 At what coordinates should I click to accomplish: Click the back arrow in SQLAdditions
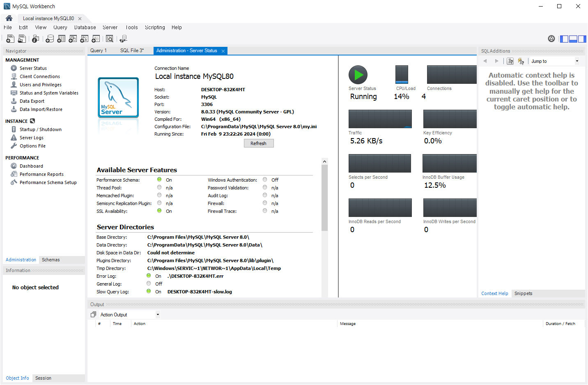pos(485,61)
